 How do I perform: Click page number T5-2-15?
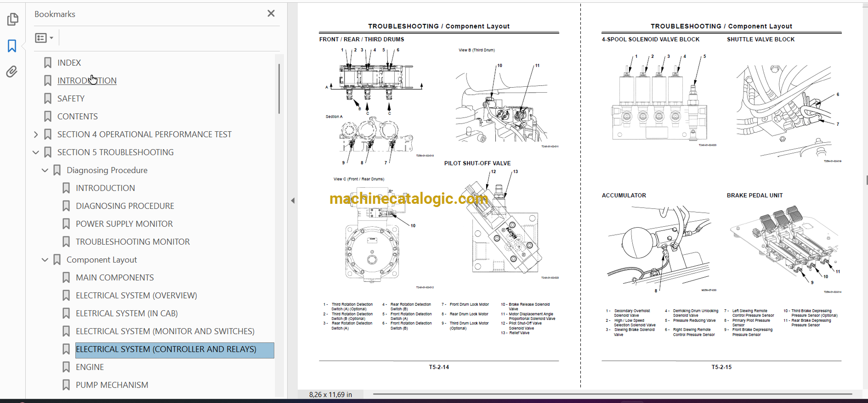click(x=721, y=367)
